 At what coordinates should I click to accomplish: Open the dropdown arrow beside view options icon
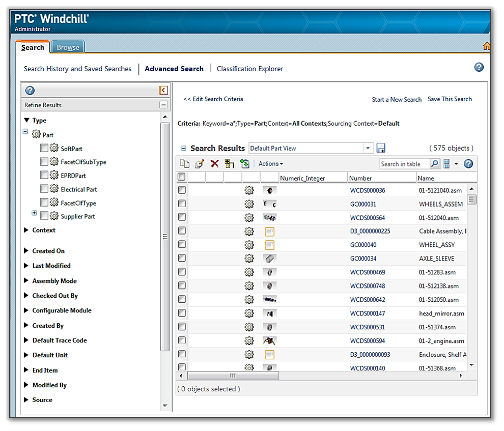[456, 164]
